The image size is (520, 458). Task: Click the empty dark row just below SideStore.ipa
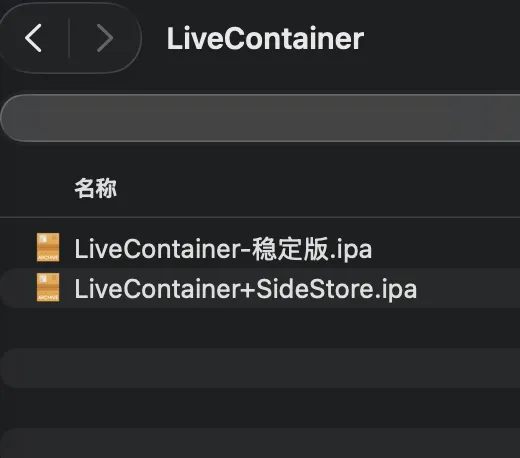(260, 328)
